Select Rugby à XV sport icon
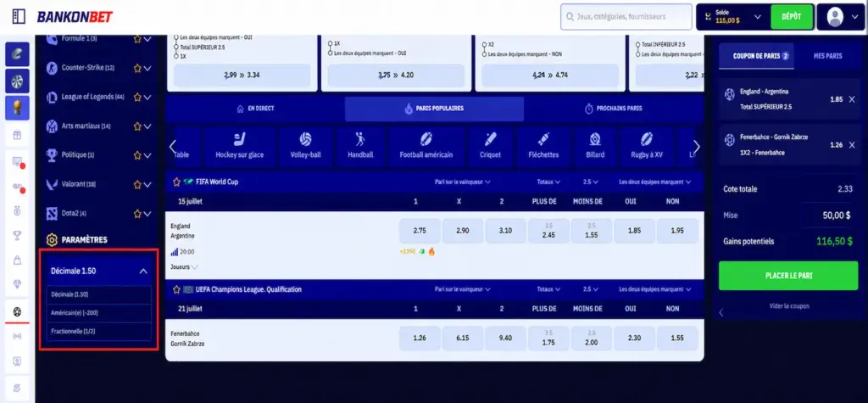Image resolution: width=868 pixels, height=403 pixels. [x=647, y=147]
